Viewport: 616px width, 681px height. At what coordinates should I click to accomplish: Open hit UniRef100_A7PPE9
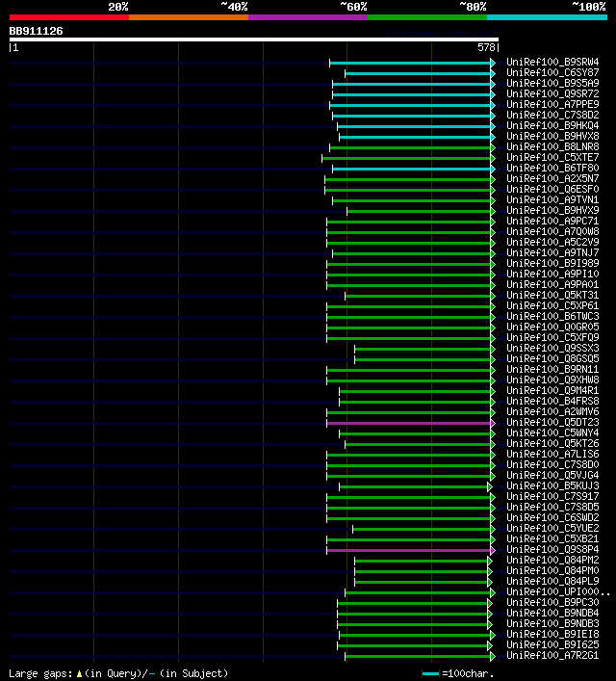pyautogui.click(x=552, y=104)
